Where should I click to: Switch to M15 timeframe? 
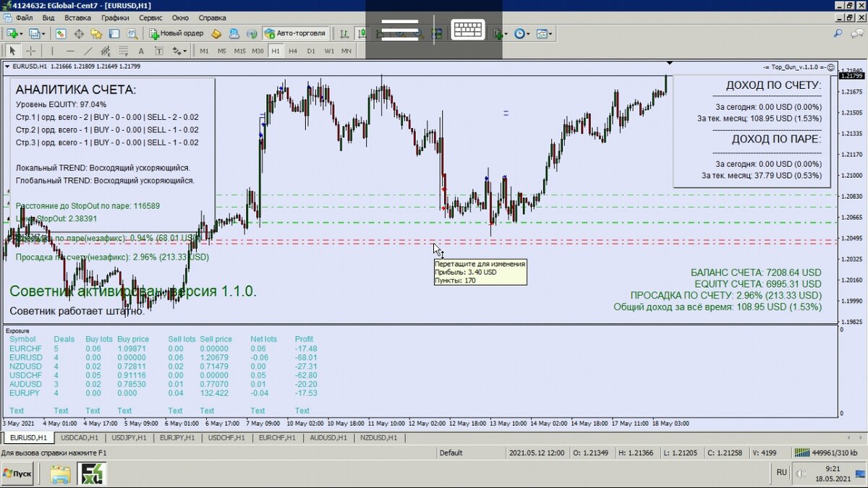coord(239,51)
